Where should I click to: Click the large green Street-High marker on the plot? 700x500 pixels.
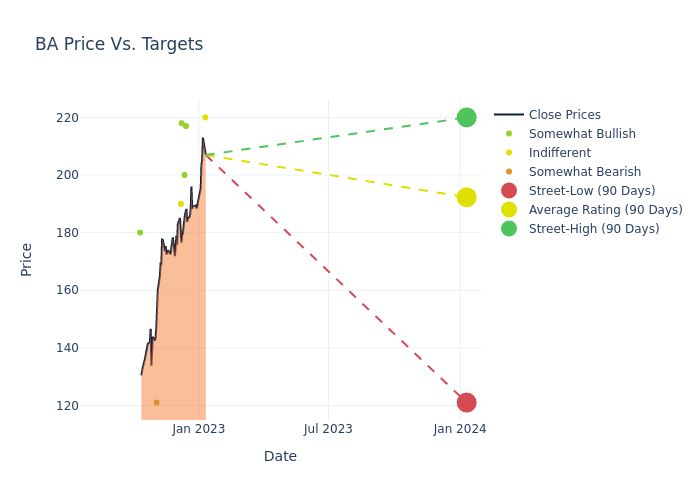coord(466,117)
